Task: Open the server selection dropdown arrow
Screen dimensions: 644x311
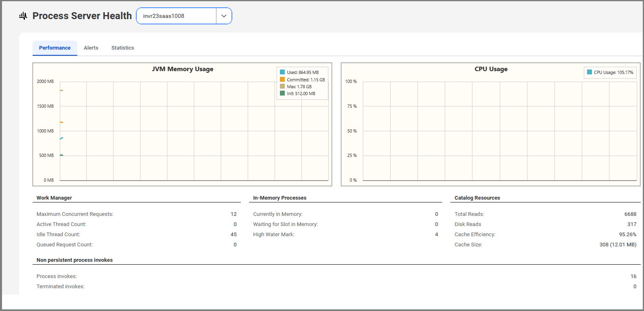Action: [x=224, y=16]
